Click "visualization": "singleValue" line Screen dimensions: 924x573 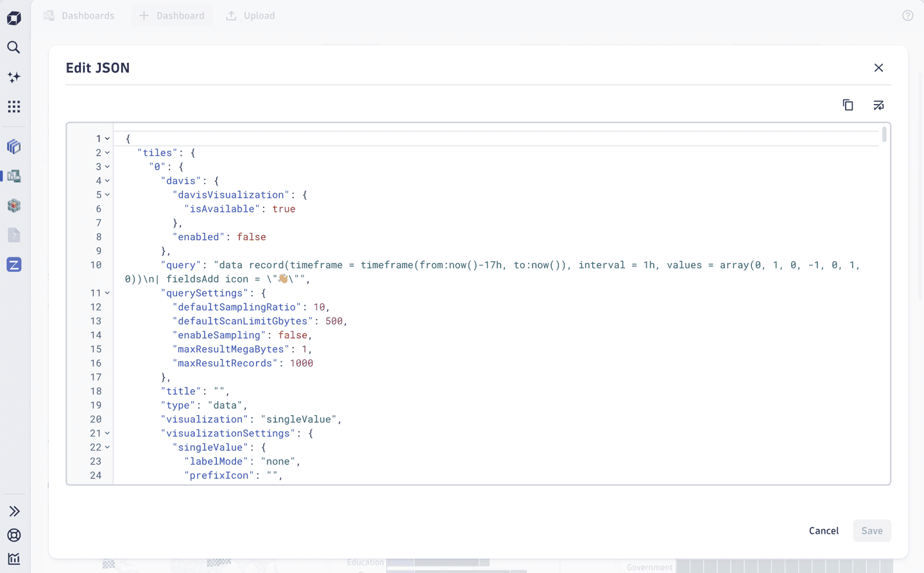click(251, 419)
